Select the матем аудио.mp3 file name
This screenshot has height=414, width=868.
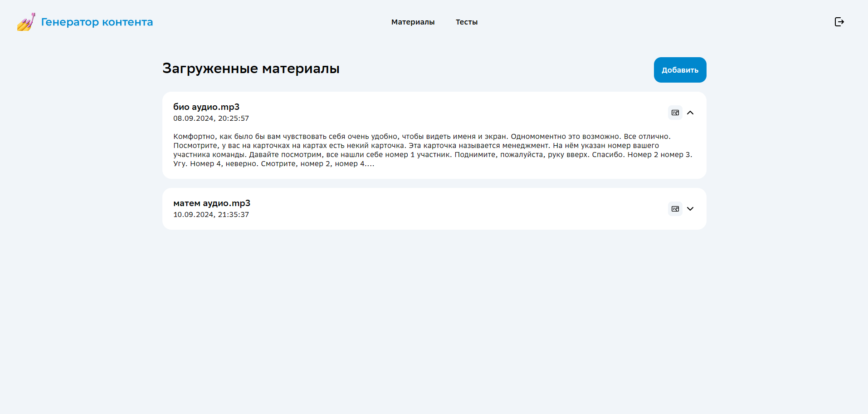tap(212, 203)
